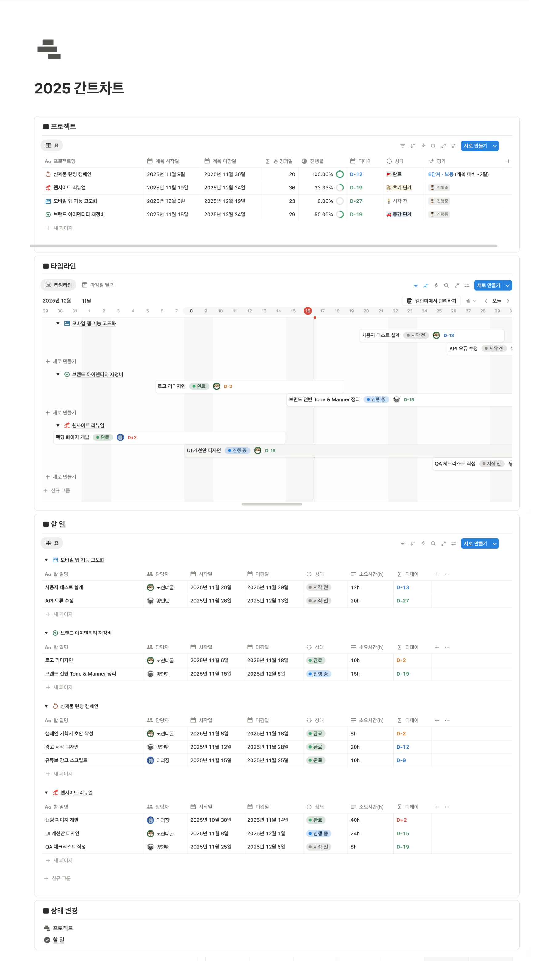Image resolution: width=560 pixels, height=961 pixels.
Task: Click progress ring for 브랜드 아이덴티티 재정비 project
Action: pyautogui.click(x=340, y=215)
